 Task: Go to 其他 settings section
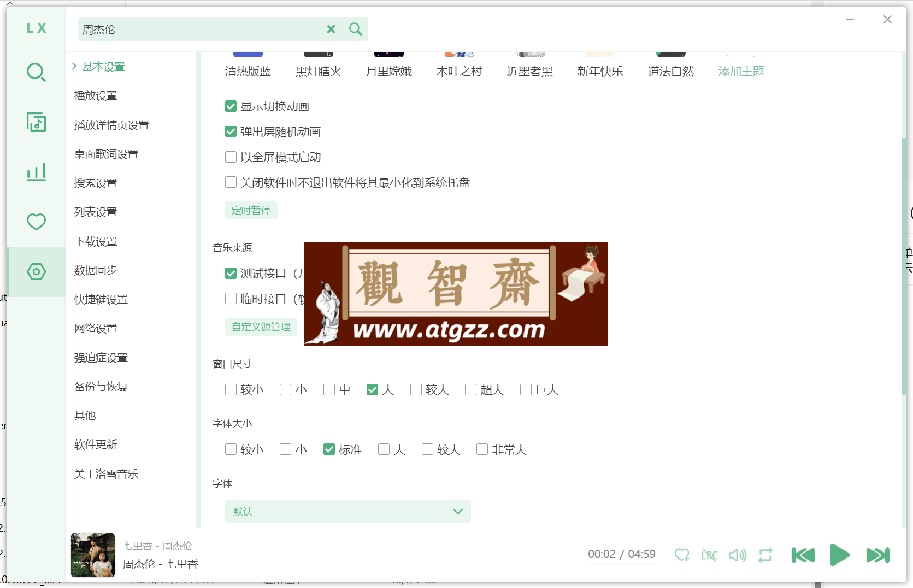click(x=85, y=415)
